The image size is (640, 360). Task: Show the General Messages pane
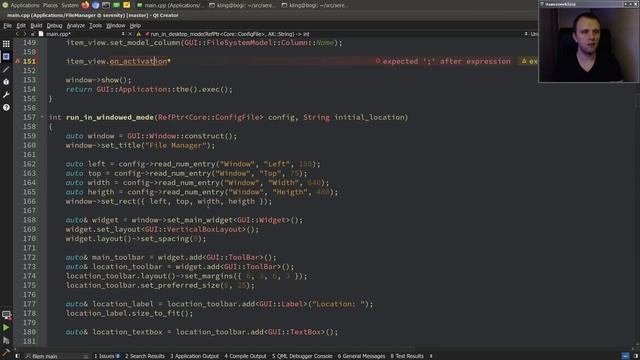[361, 356]
